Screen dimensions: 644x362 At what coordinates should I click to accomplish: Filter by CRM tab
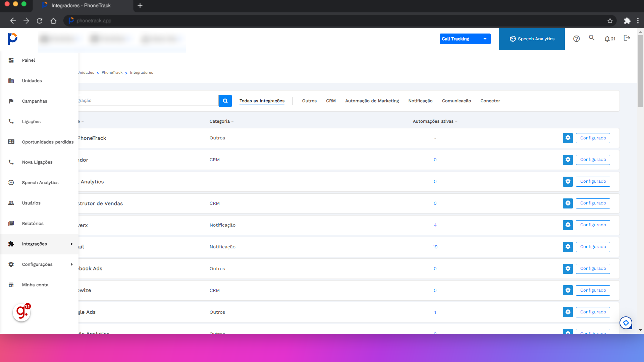click(331, 101)
